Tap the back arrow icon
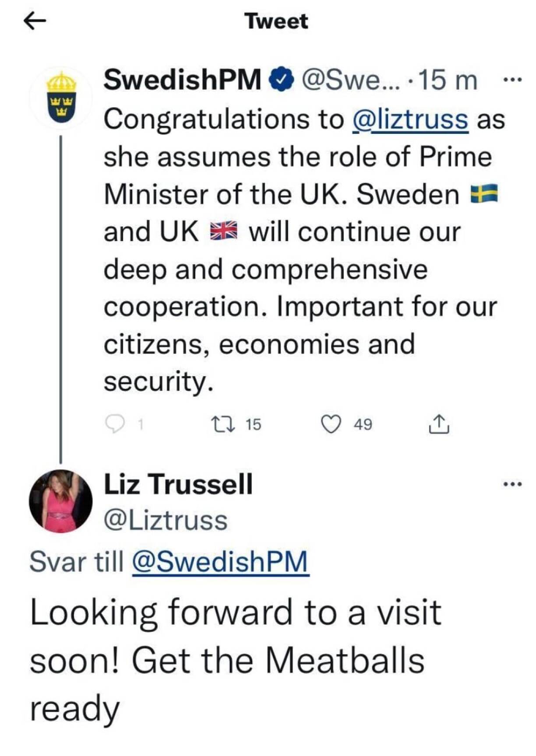The height and width of the screenshot is (756, 536). coord(35,21)
